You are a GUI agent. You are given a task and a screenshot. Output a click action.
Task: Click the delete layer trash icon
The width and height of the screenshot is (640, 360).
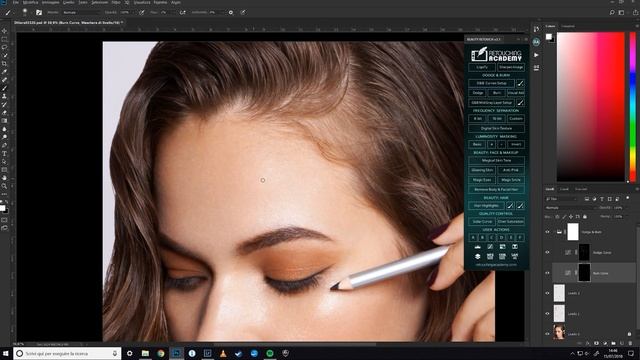click(x=630, y=344)
